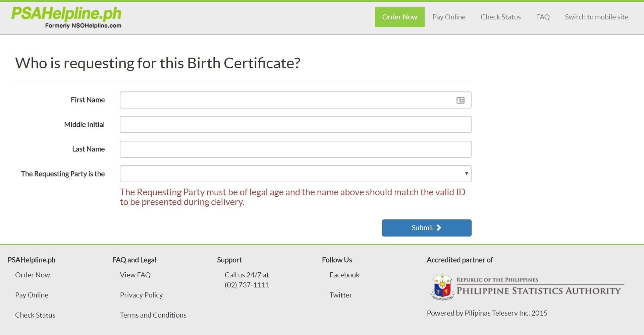This screenshot has width=644, height=335.
Task: Click the PSAHelpline.ph logo
Action: (x=66, y=17)
